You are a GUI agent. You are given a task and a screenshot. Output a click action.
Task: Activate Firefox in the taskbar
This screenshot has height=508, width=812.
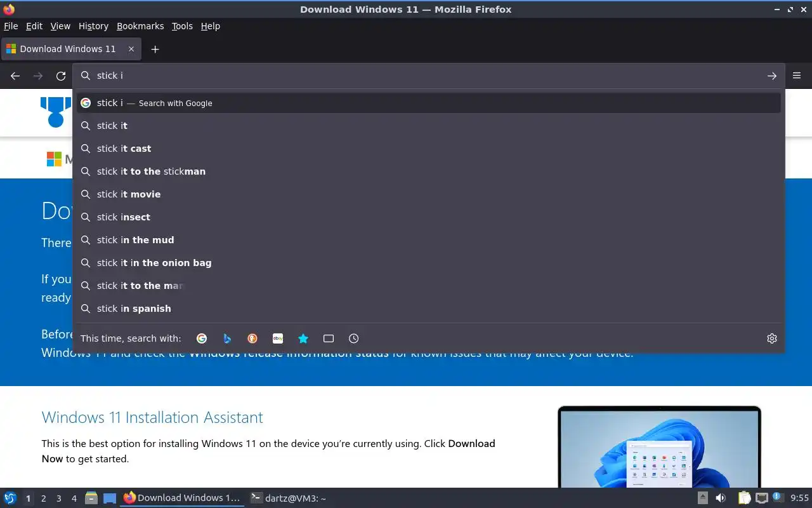182,498
